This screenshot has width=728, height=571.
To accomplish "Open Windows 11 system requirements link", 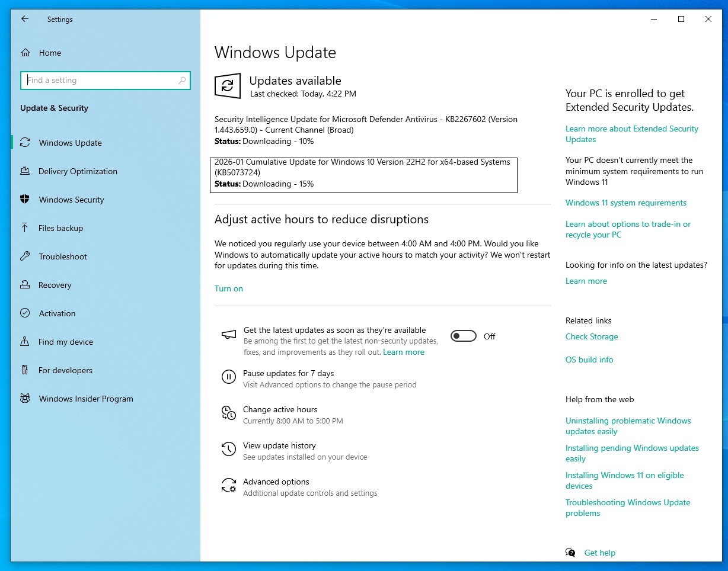I will pos(626,203).
